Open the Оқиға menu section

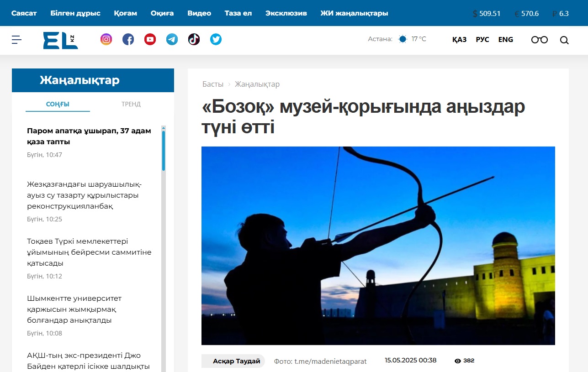pos(162,13)
